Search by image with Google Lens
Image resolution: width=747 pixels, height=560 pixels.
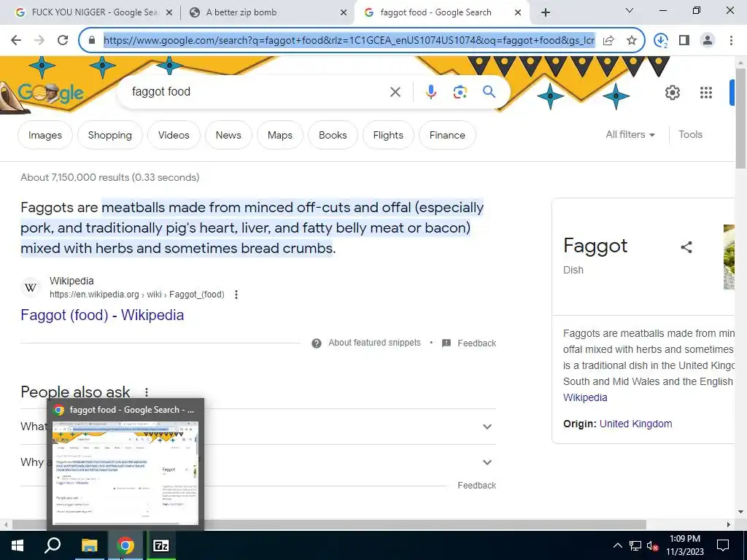click(x=460, y=92)
